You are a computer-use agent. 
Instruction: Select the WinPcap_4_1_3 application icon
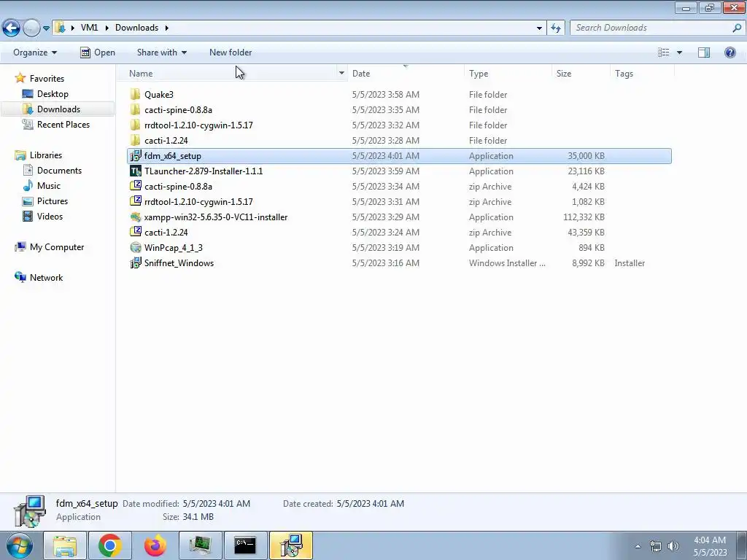click(x=136, y=248)
